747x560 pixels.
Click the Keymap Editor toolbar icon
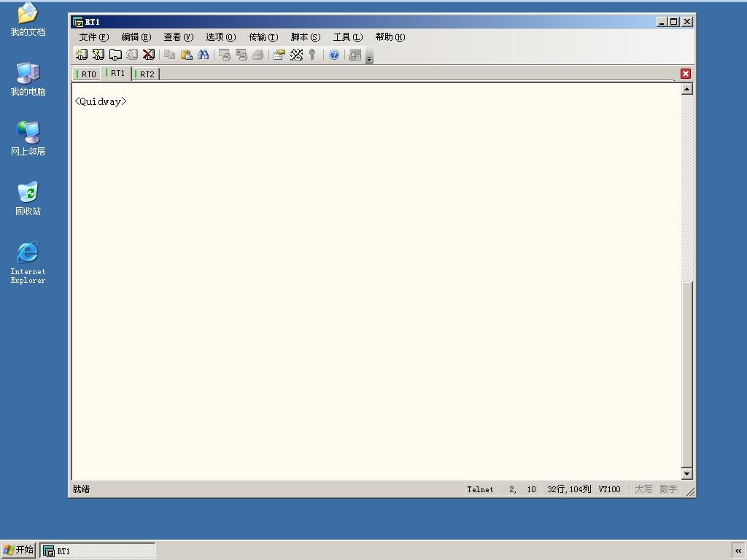pos(296,55)
